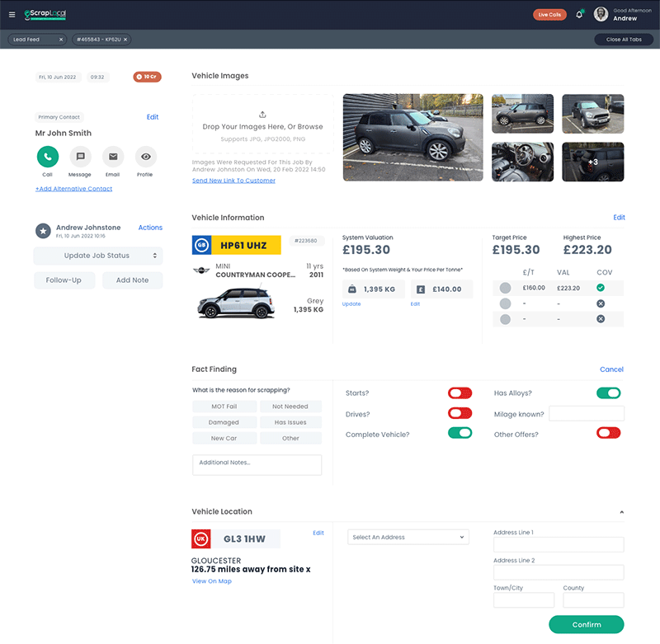Open the notifications bell
This screenshot has width=660, height=644.
[x=579, y=14]
